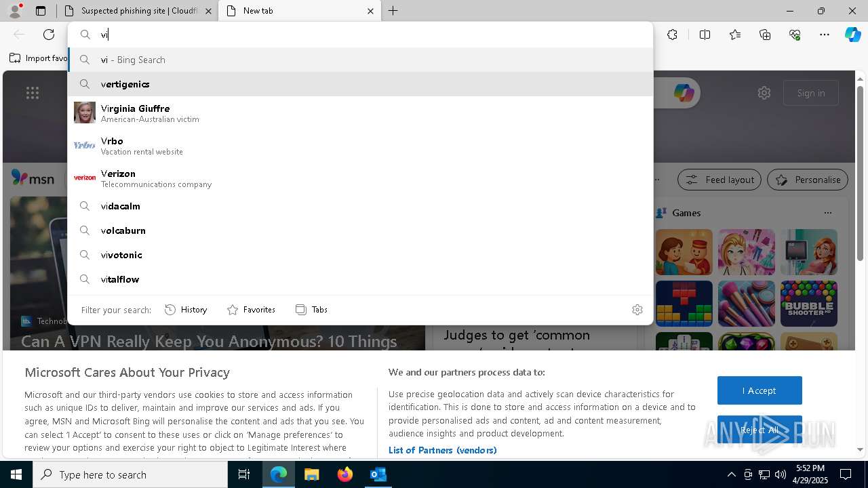Open the volume tray icon
The width and height of the screenshot is (868, 488).
click(x=781, y=474)
